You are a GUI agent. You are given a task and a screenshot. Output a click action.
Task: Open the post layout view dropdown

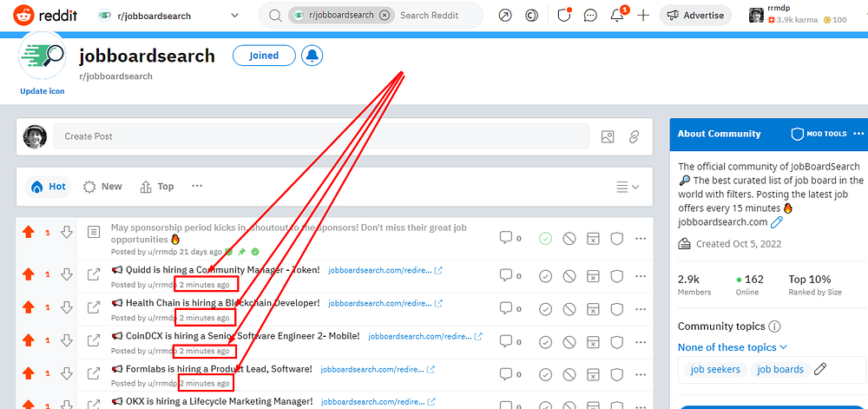click(x=628, y=187)
